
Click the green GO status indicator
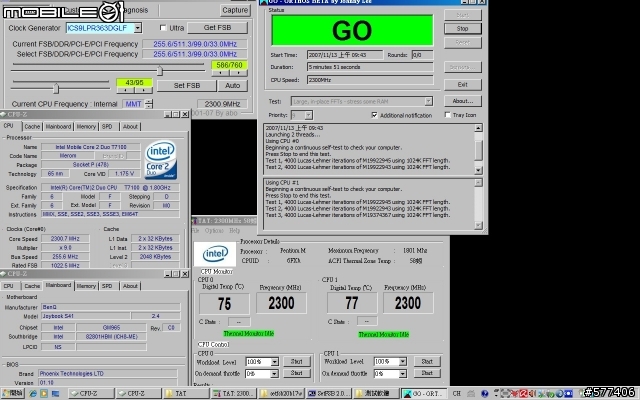pos(352,30)
